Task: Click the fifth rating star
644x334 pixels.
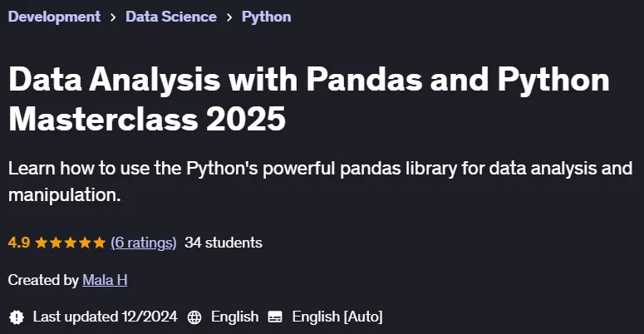Action: pyautogui.click(x=100, y=243)
